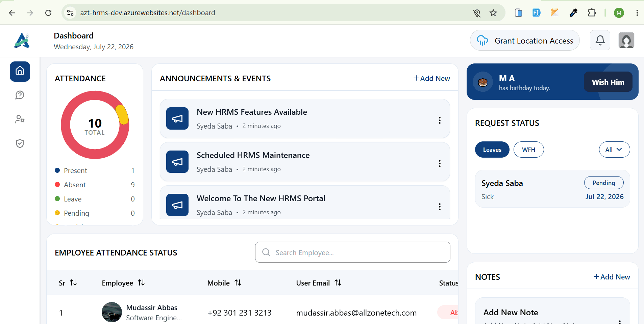Expand the All filter dropdown

click(x=614, y=150)
